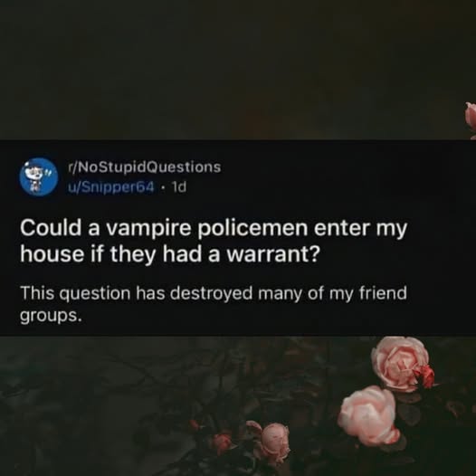
Task: Click the word "Could" in the title
Action: (x=51, y=228)
